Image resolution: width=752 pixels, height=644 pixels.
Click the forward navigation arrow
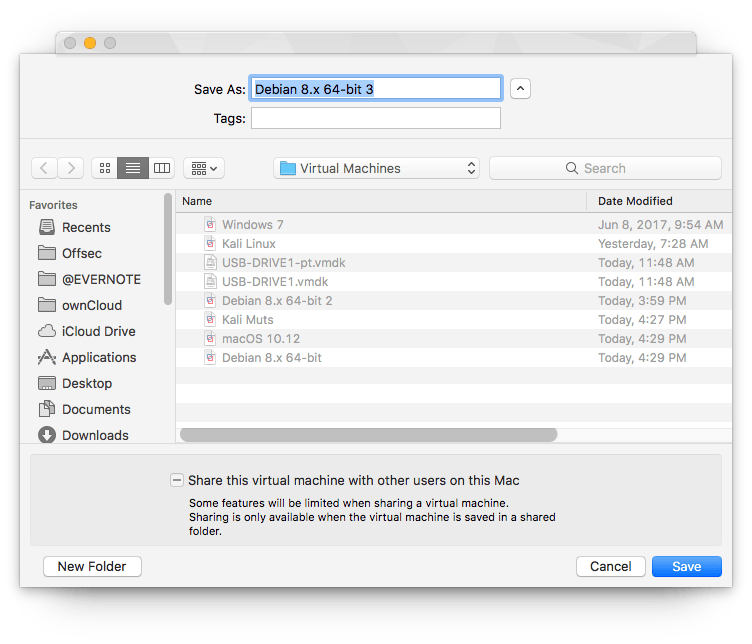[x=71, y=168]
